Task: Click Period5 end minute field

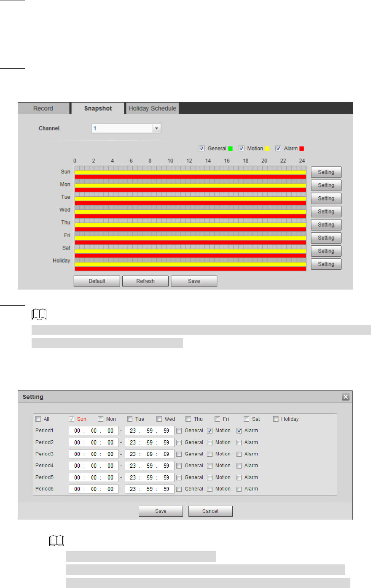Action: click(x=150, y=478)
